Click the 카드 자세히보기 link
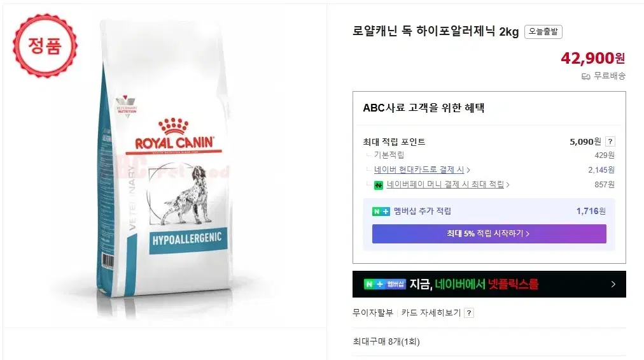Viewport: 644px width, 360px height. tap(431, 313)
